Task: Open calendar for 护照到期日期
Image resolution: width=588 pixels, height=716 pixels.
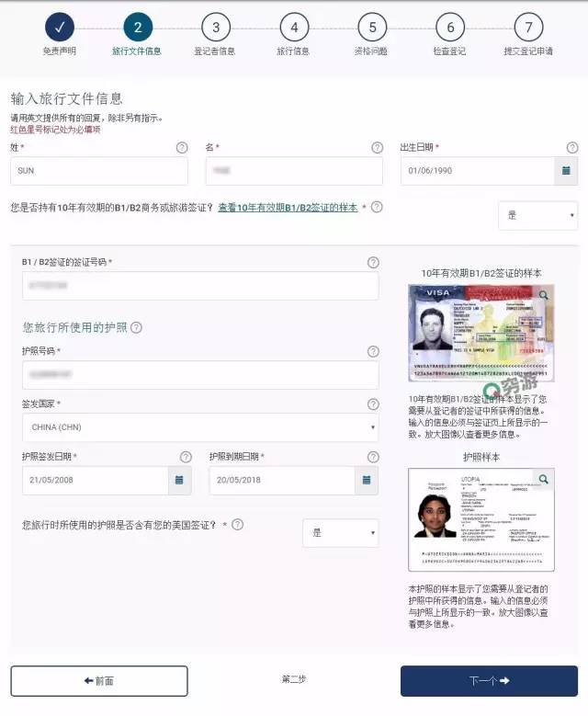Action: point(366,480)
